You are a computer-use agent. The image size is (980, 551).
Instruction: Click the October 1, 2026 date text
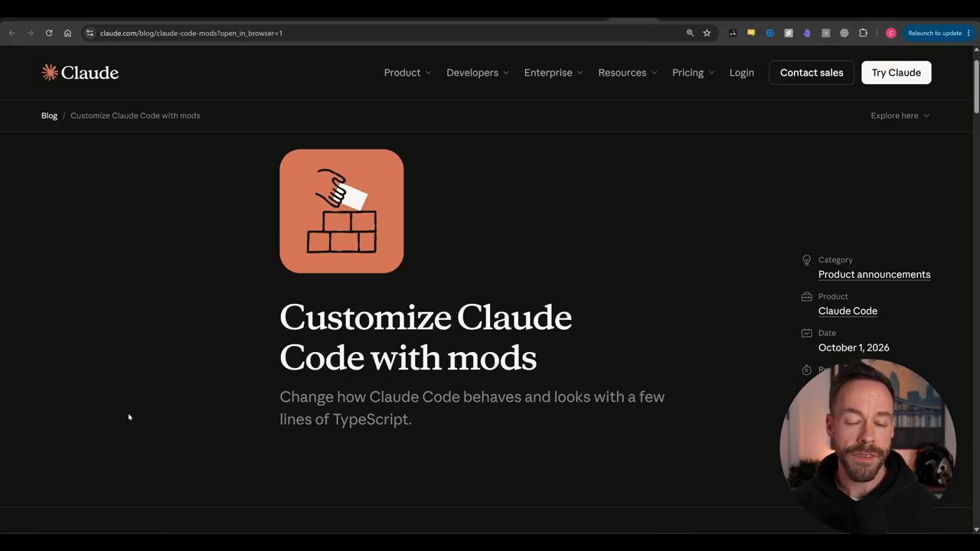point(854,347)
